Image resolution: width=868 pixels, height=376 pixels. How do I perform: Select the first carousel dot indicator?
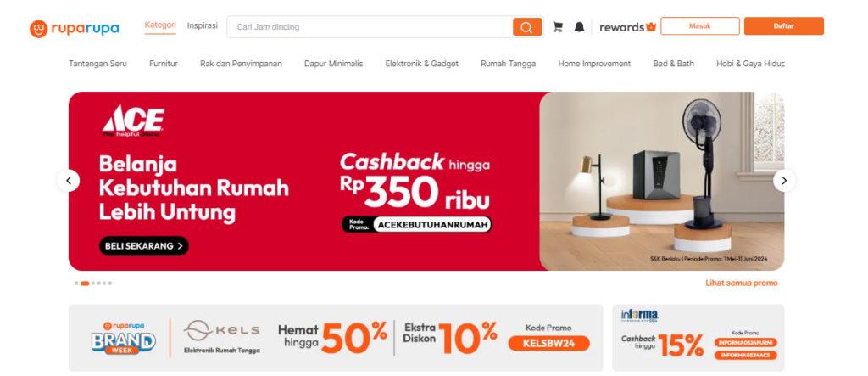click(76, 283)
